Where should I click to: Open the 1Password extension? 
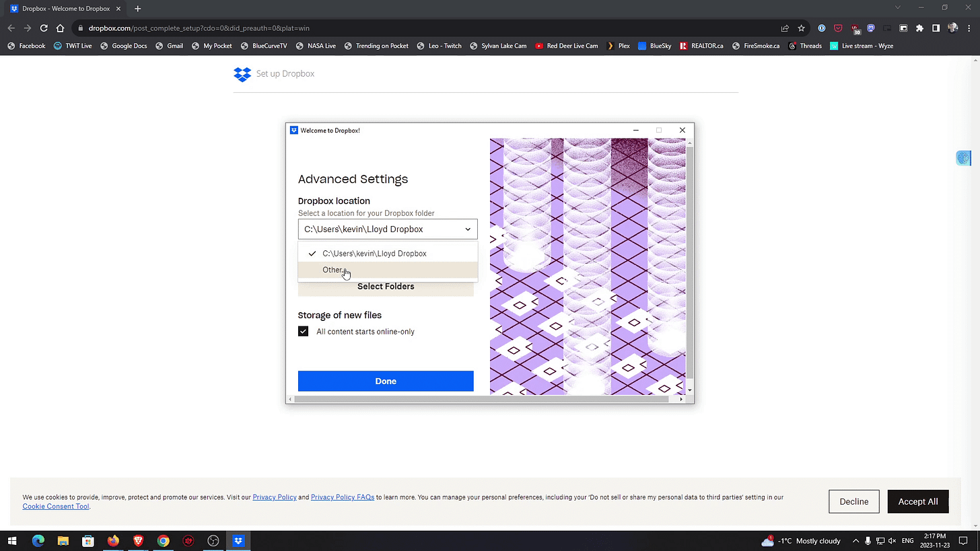coord(822,28)
